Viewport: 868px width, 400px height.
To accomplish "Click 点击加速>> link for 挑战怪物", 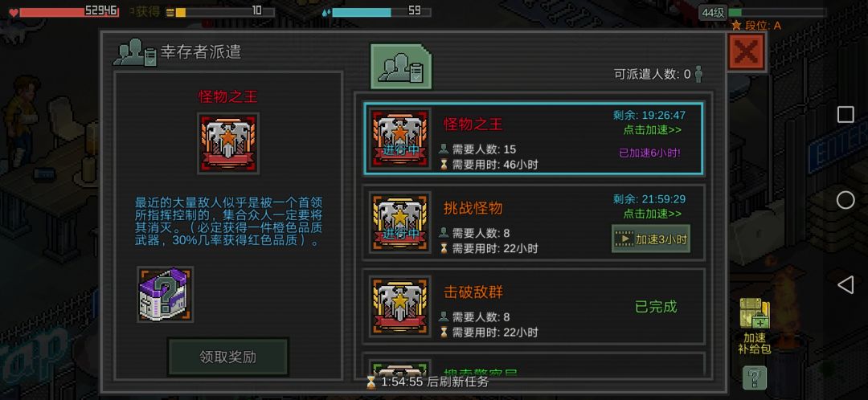I will pos(652,214).
